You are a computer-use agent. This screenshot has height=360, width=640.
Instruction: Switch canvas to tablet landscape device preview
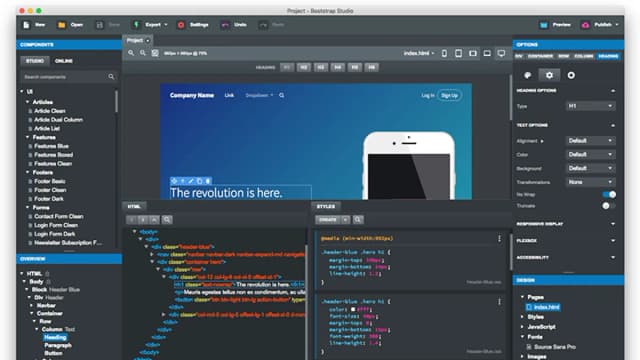pos(473,53)
